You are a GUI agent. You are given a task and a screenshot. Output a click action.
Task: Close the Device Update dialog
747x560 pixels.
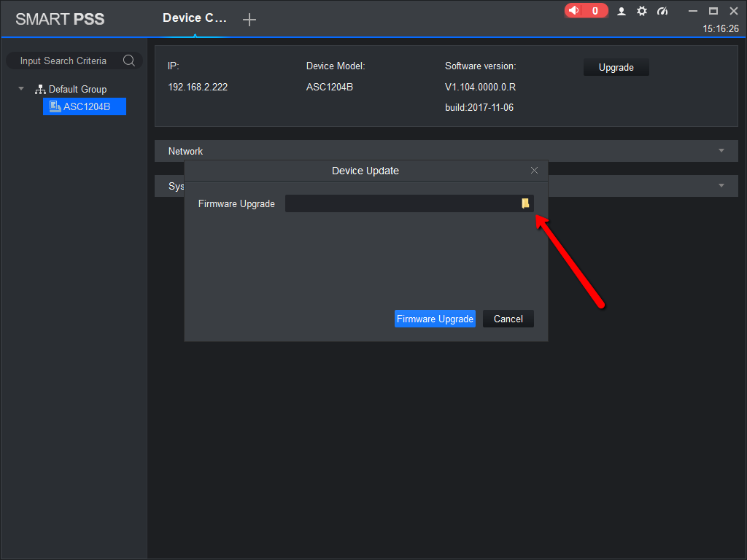point(534,171)
